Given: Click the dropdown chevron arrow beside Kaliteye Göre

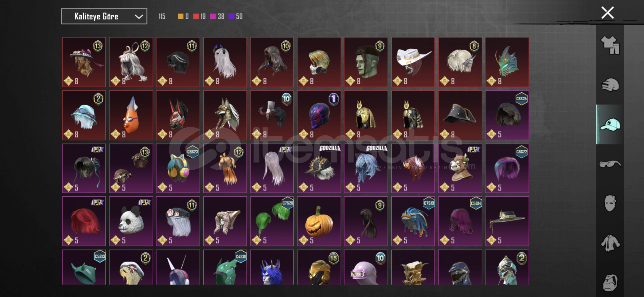Looking at the screenshot, I should coord(139,17).
